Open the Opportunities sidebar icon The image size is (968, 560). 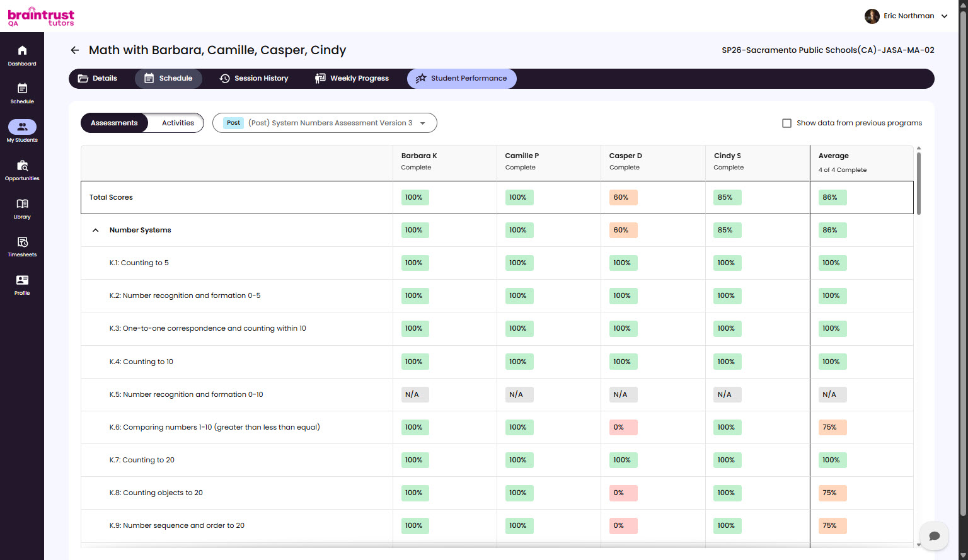(22, 165)
